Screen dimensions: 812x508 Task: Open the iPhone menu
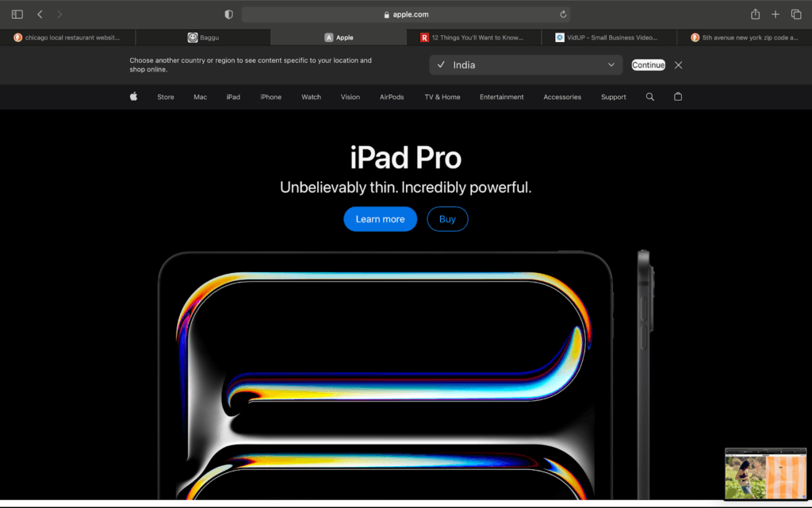(x=271, y=97)
